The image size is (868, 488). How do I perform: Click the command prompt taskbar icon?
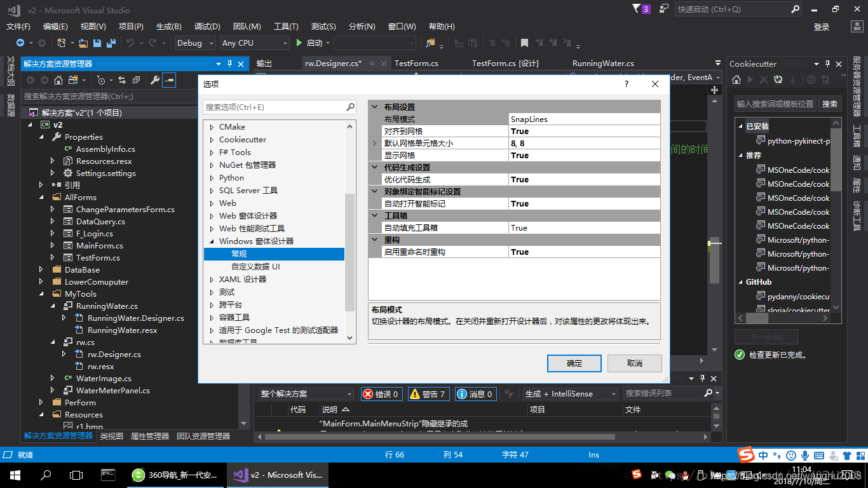pyautogui.click(x=108, y=475)
